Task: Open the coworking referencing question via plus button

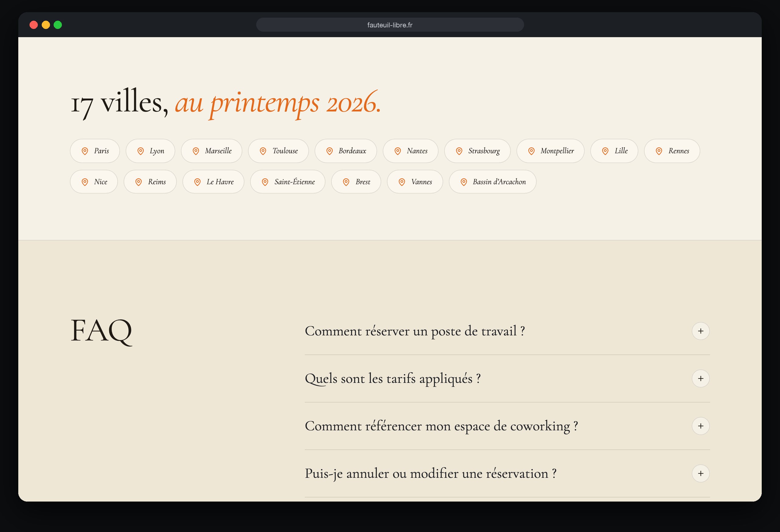Action: 701,426
